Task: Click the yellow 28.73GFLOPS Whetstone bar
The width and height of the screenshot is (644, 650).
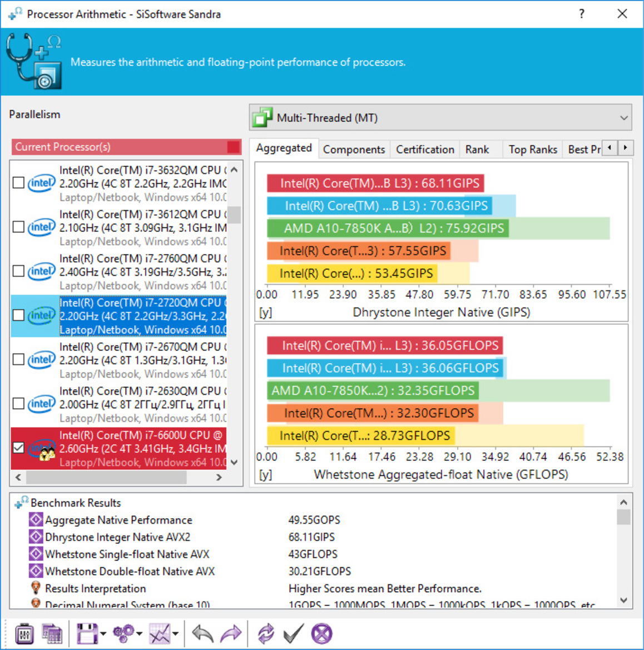Action: pyautogui.click(x=361, y=435)
